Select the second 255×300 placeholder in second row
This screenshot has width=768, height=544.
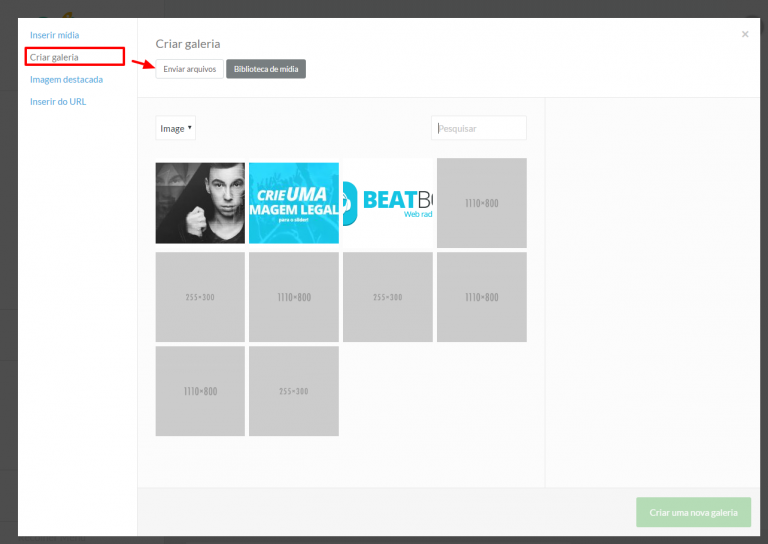click(x=388, y=297)
